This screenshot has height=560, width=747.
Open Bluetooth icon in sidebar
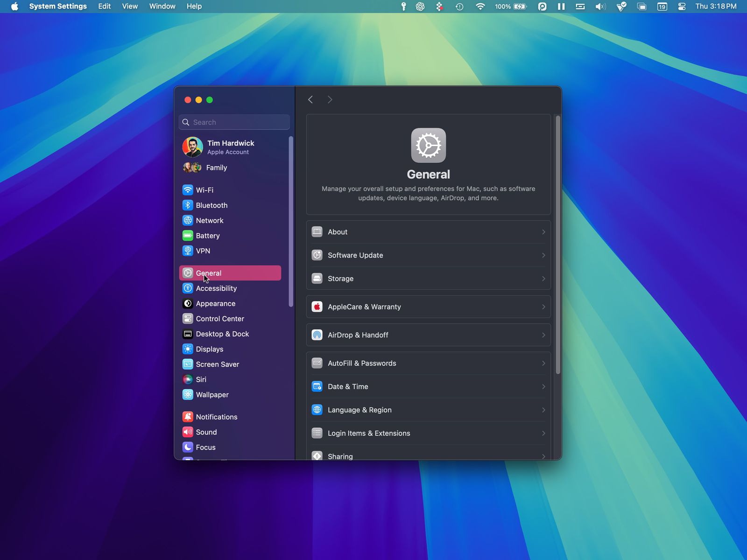(188, 205)
